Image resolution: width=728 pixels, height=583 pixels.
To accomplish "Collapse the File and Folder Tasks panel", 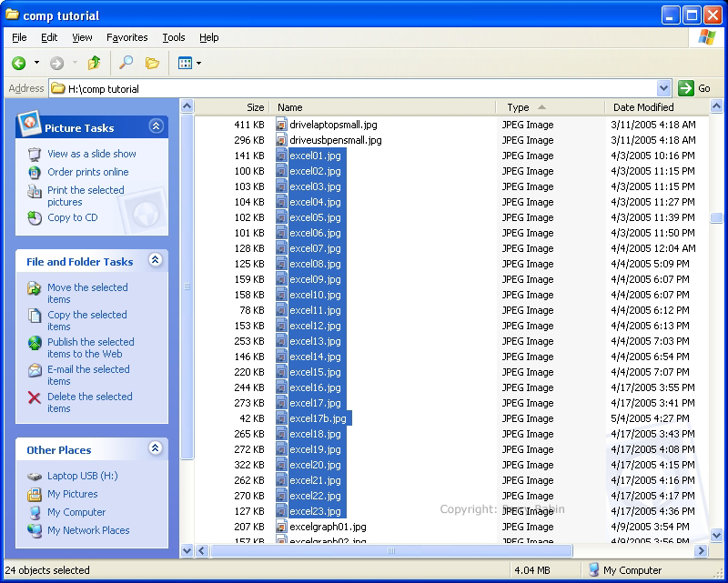I will [x=156, y=260].
